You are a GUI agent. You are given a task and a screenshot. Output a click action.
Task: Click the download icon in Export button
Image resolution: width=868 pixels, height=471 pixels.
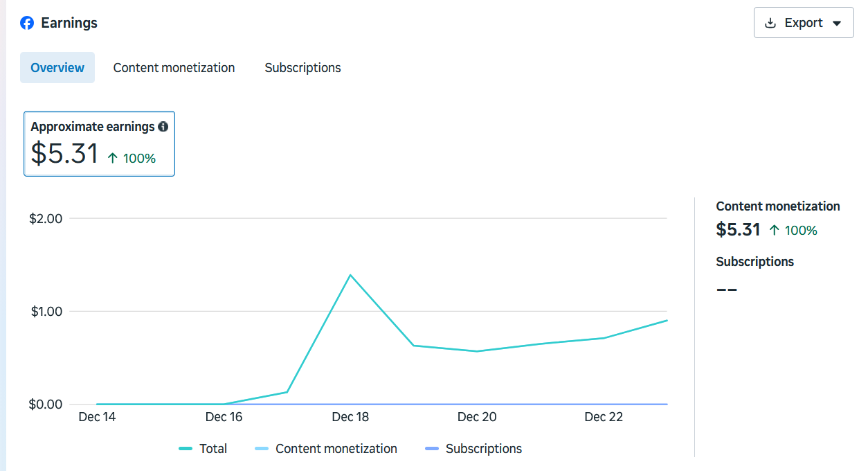(x=770, y=23)
